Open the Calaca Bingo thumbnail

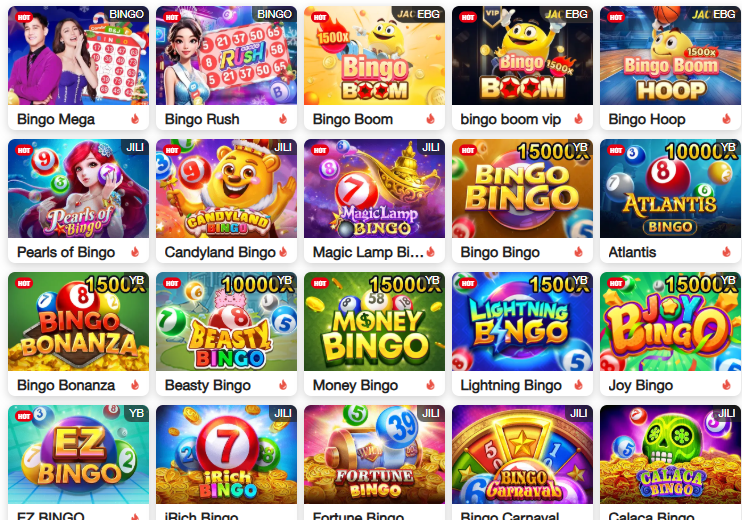(x=670, y=454)
